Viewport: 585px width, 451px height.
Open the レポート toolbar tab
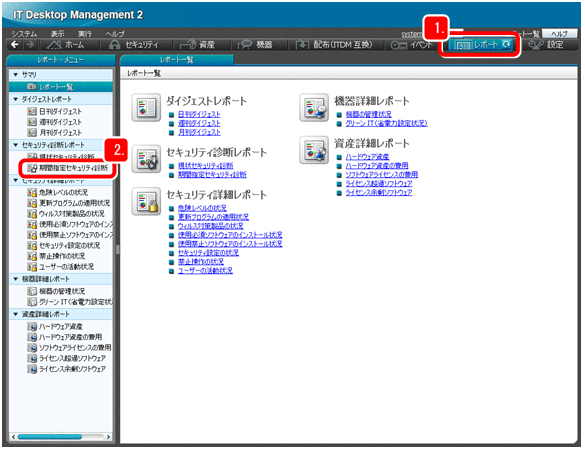pos(481,45)
